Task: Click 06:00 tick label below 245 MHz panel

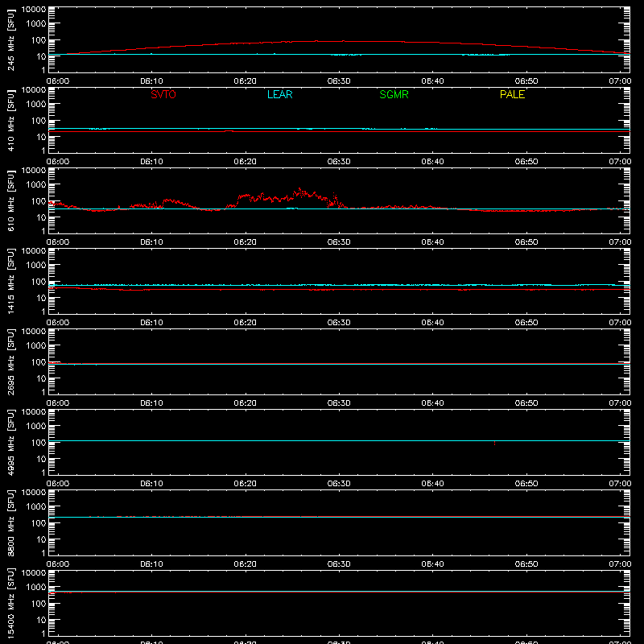Action: click(58, 81)
